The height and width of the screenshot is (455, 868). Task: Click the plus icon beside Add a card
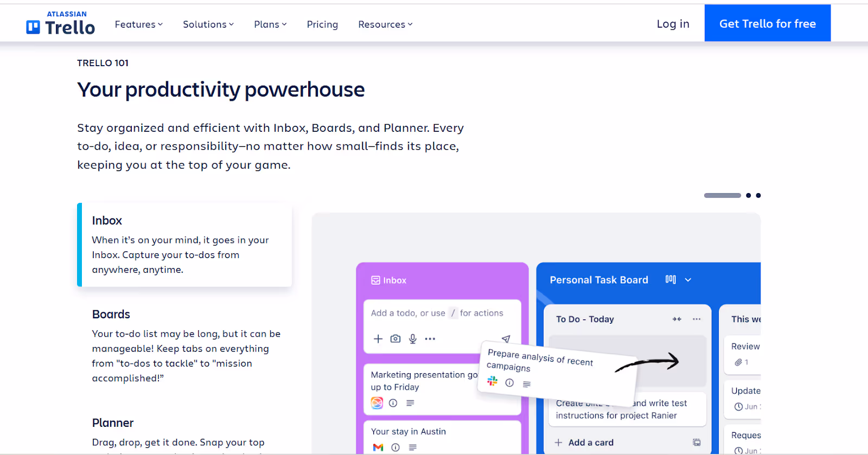point(558,443)
